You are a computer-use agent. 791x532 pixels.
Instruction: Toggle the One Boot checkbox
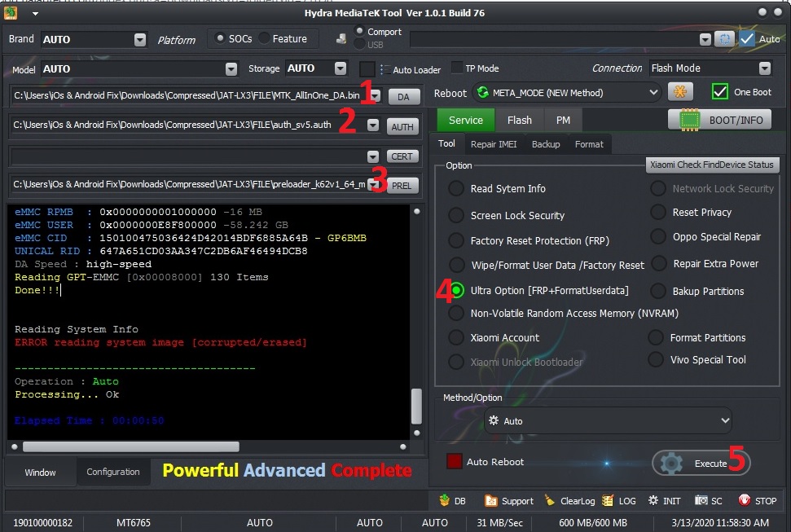point(719,92)
